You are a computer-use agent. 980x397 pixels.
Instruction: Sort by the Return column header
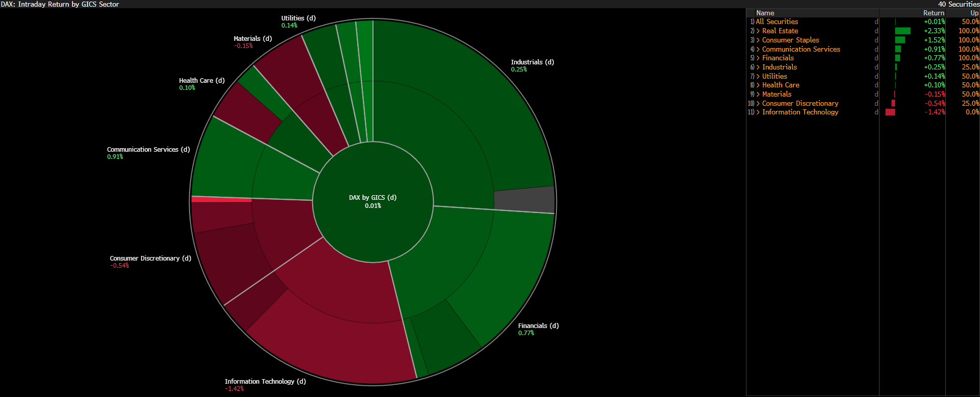pyautogui.click(x=934, y=13)
